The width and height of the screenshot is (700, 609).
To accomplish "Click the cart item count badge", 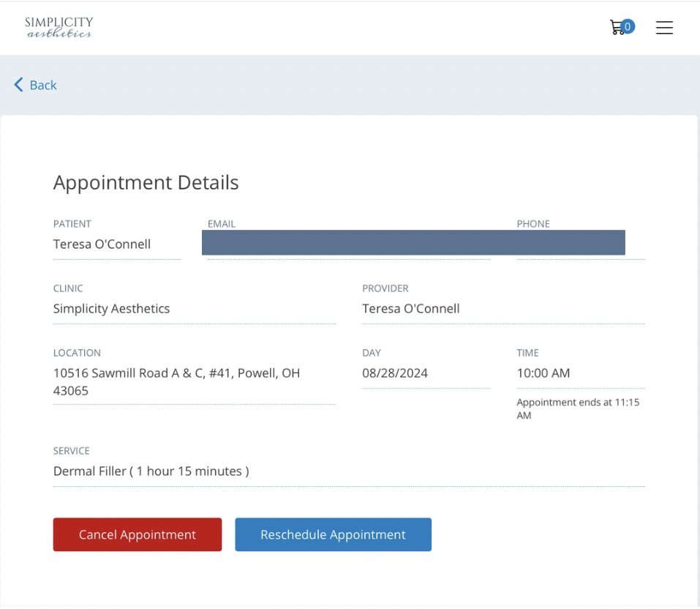I will click(x=628, y=26).
